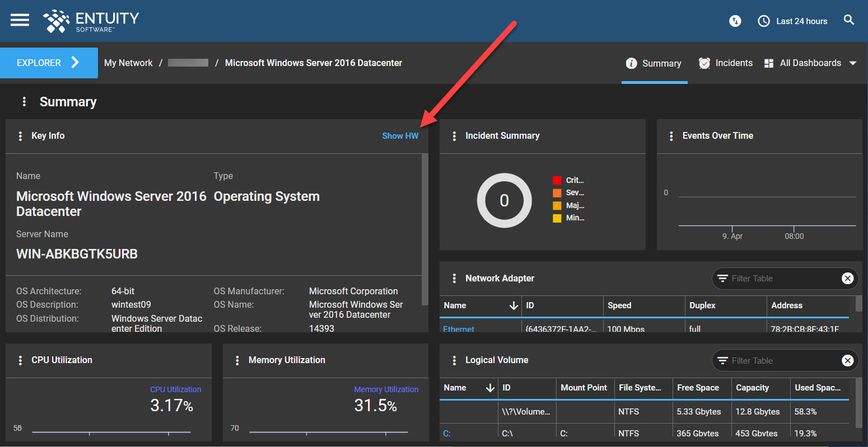Open the hamburger main menu
The width and height of the screenshot is (868, 447).
tap(20, 20)
